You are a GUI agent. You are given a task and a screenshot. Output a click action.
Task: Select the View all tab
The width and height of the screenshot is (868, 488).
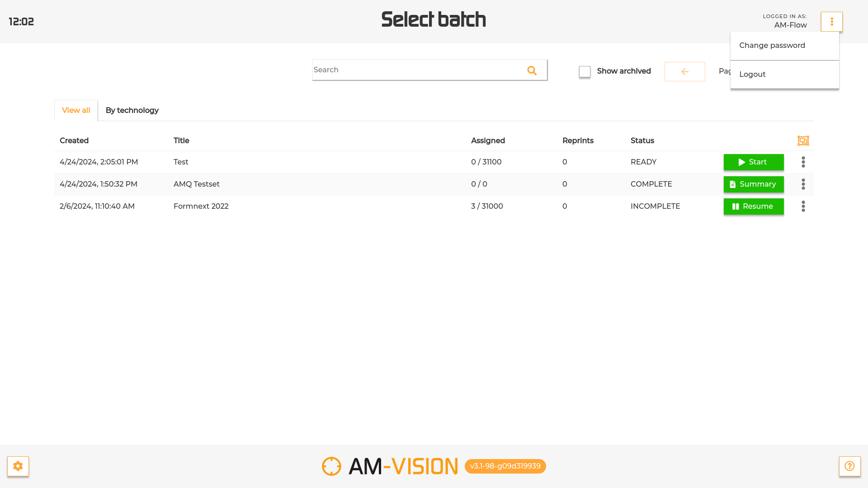pyautogui.click(x=76, y=110)
